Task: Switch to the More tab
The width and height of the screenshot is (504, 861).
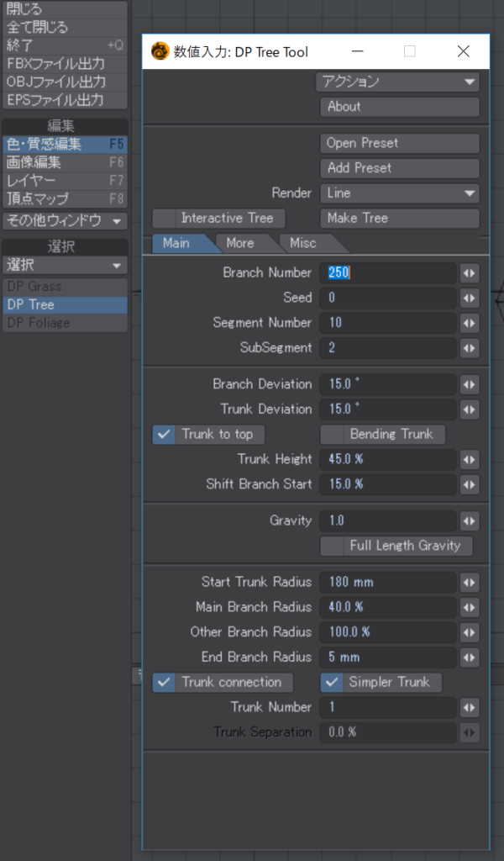Action: point(240,243)
